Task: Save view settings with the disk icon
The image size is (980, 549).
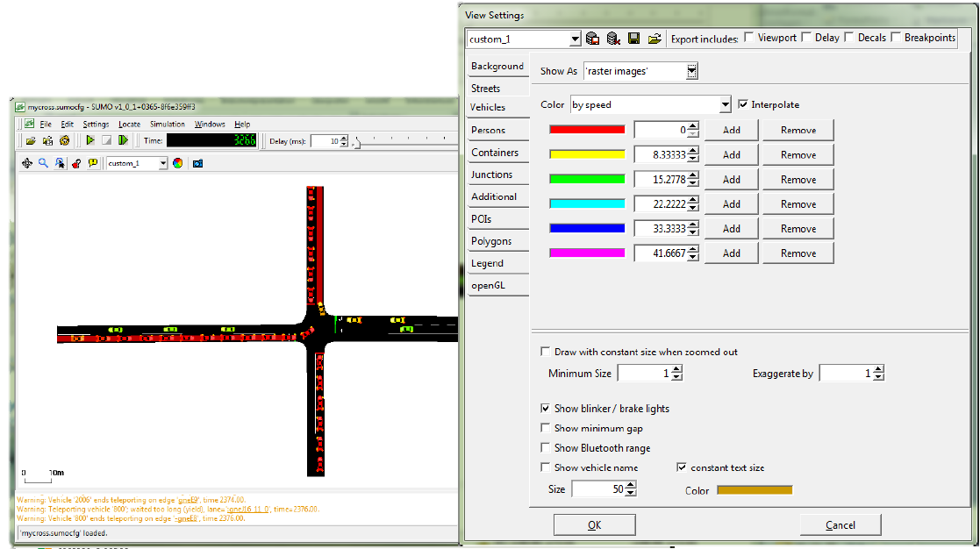Action: coord(634,38)
